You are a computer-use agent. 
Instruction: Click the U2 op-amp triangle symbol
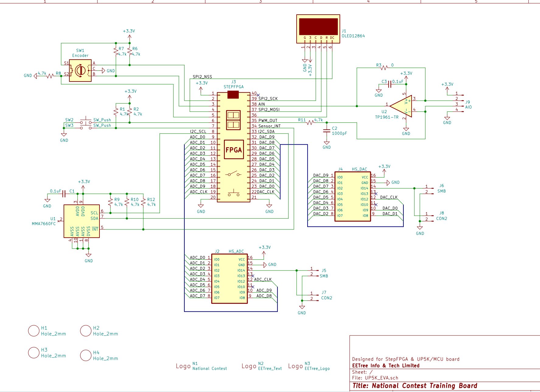(x=401, y=106)
